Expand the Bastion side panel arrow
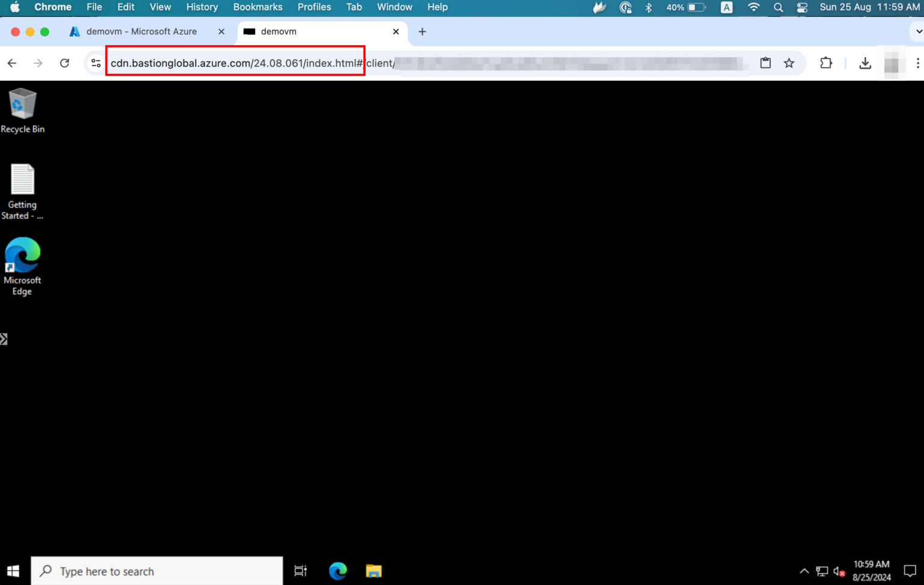This screenshot has height=585, width=924. [x=4, y=338]
